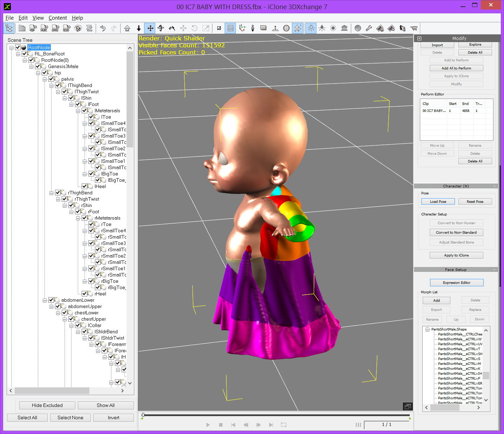Collapse the abdomenLower branch

click(x=45, y=300)
